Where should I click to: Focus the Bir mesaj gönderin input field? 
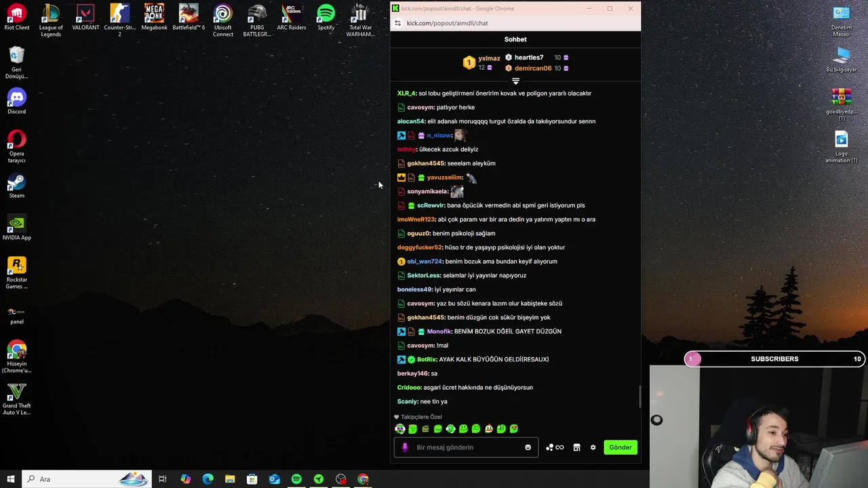click(467, 447)
